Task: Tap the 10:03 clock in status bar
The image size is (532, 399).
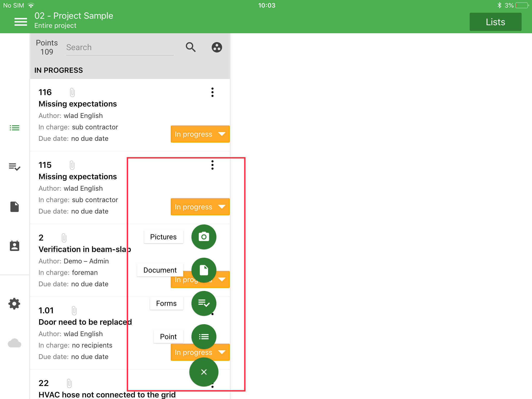Action: point(267,5)
